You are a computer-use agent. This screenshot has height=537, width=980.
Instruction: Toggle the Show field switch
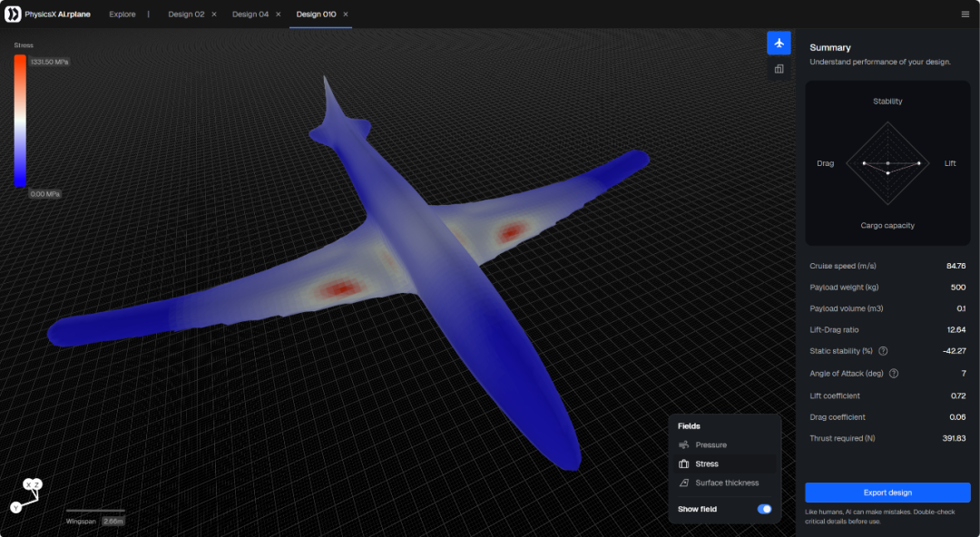[764, 509]
